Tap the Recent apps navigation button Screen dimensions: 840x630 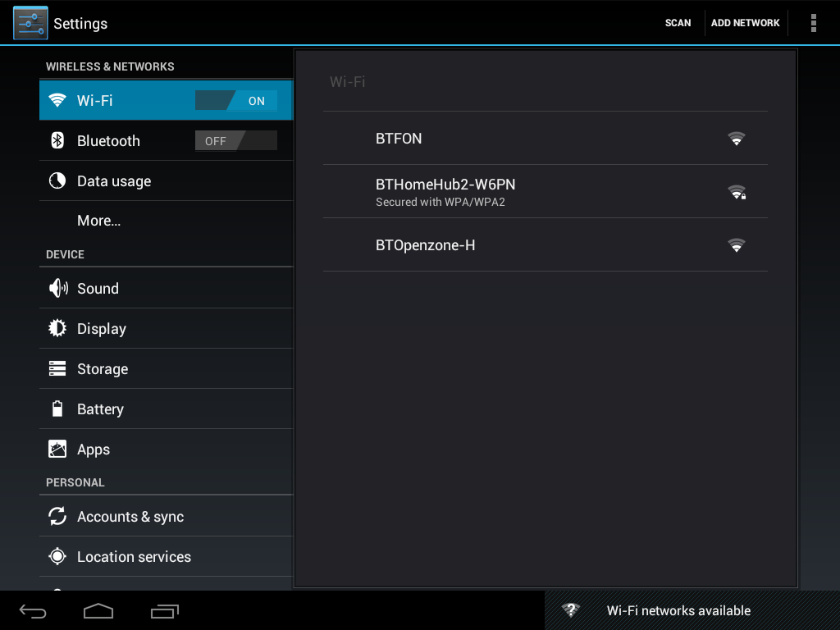[164, 610]
